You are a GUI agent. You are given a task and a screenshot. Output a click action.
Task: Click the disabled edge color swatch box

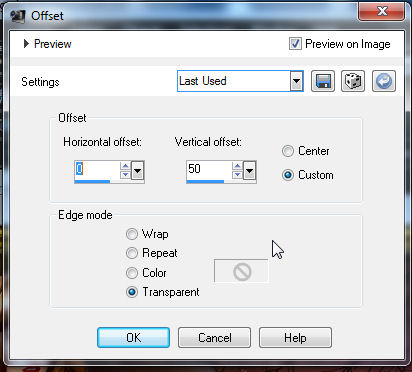click(241, 271)
